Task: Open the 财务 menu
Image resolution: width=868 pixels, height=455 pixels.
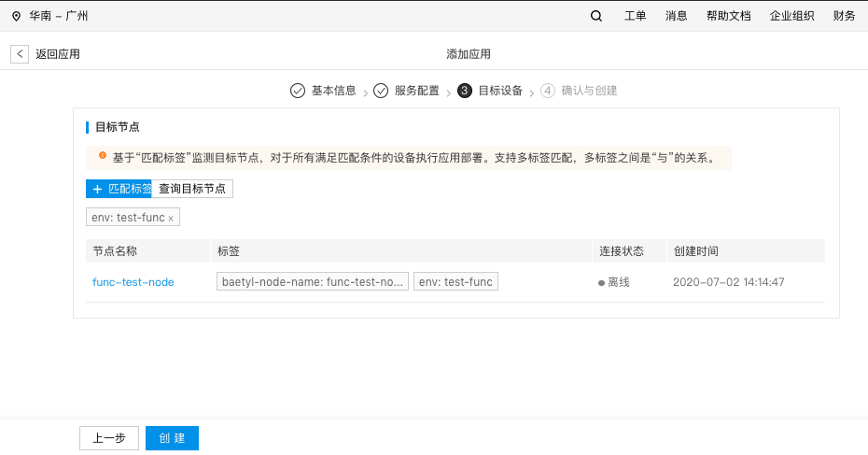Action: pos(844,16)
